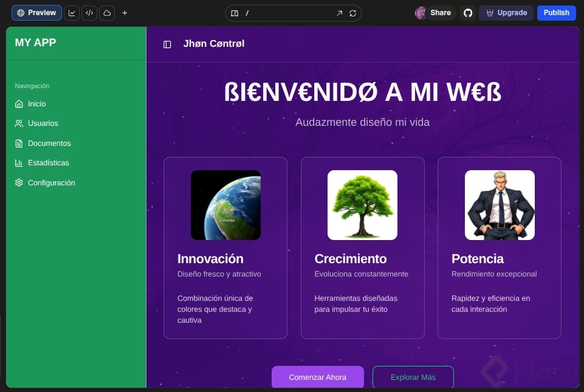The width and height of the screenshot is (584, 392).
Task: Click the Crecimiento card heading
Action: (351, 259)
